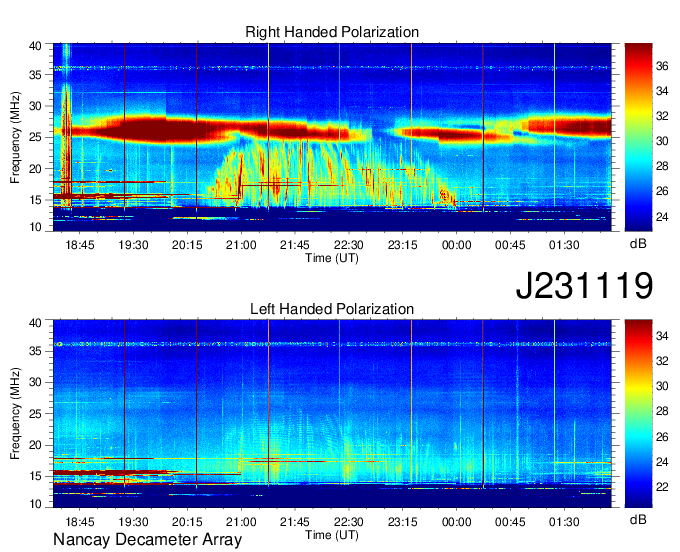
Task: Click the 40 MHz frequency tick on Right Handed plot
Action: pos(35,46)
